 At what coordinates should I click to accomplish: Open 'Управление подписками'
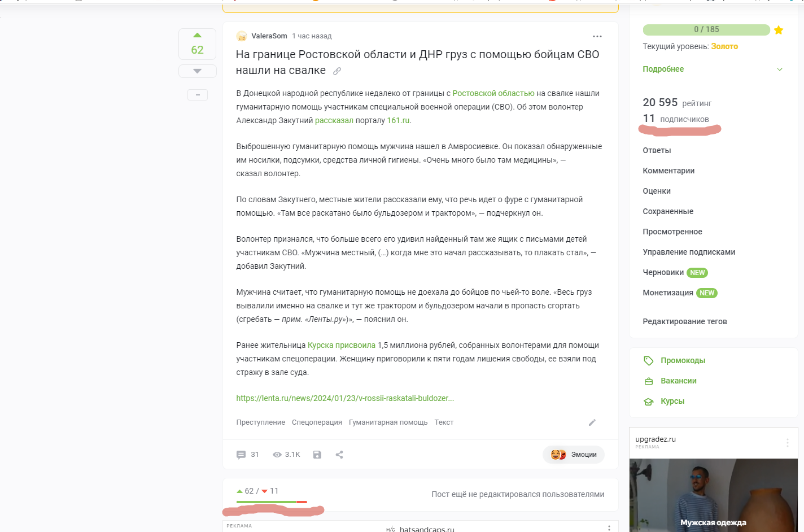coord(689,252)
